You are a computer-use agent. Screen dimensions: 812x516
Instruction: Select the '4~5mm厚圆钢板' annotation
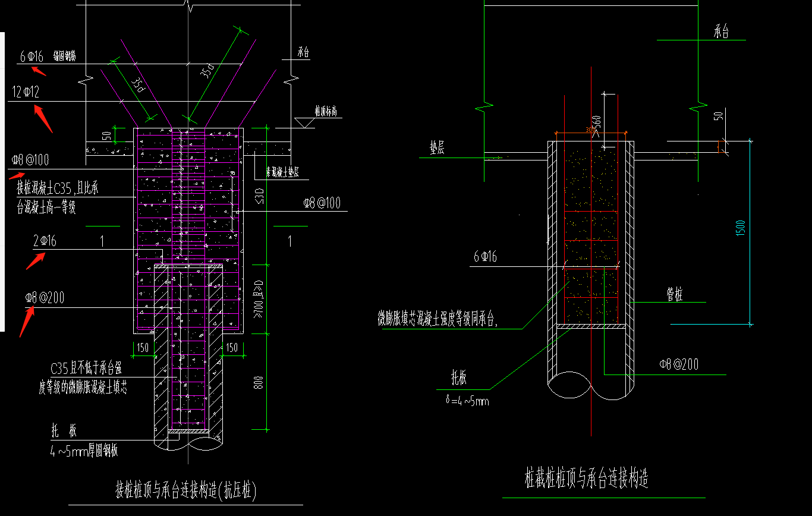[84, 451]
